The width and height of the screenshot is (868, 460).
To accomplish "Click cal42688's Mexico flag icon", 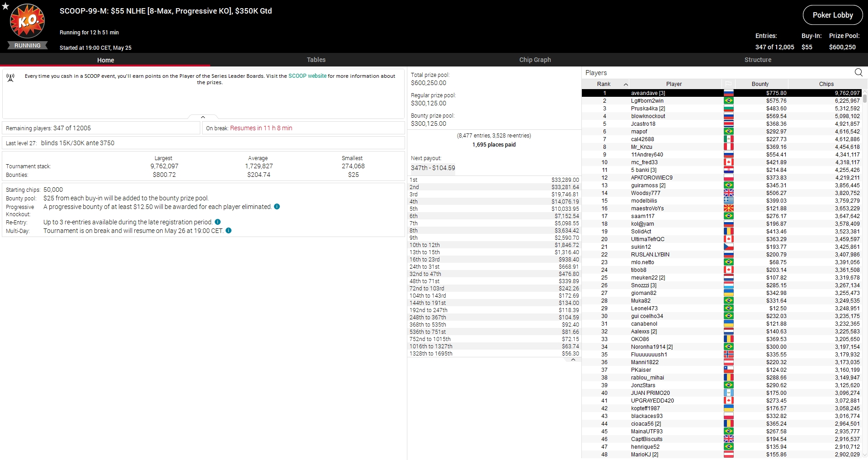I will (728, 139).
